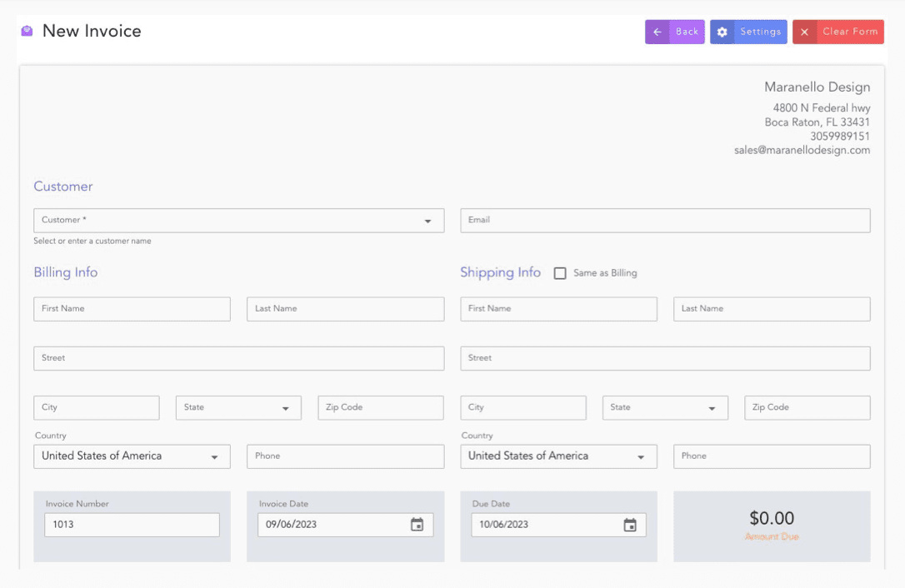Click the Billing First Name field

132,309
